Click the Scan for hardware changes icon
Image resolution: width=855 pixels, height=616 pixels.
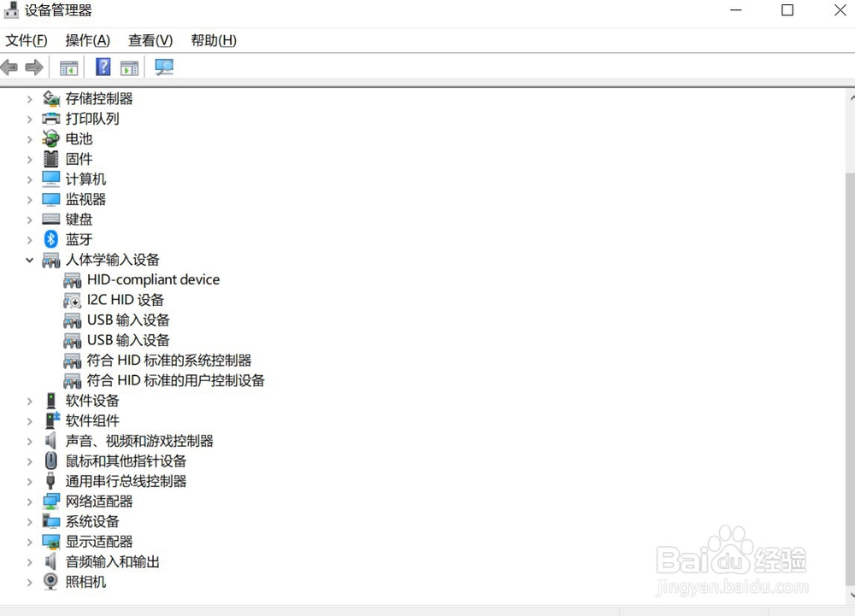[162, 66]
